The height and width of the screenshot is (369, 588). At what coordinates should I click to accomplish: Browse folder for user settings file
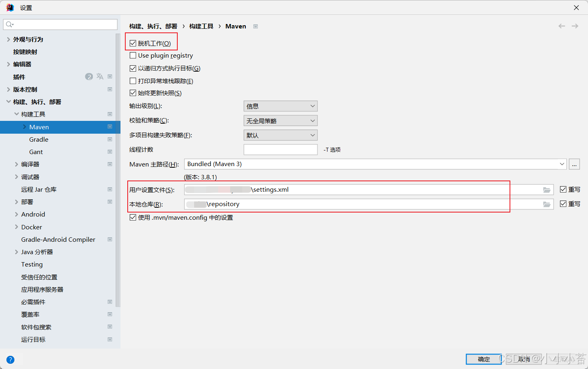pyautogui.click(x=547, y=190)
